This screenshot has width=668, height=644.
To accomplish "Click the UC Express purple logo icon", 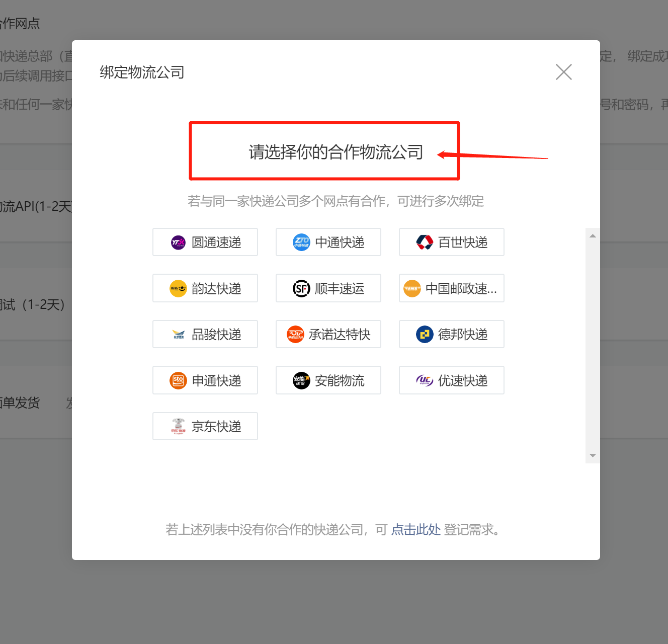I will (x=425, y=381).
